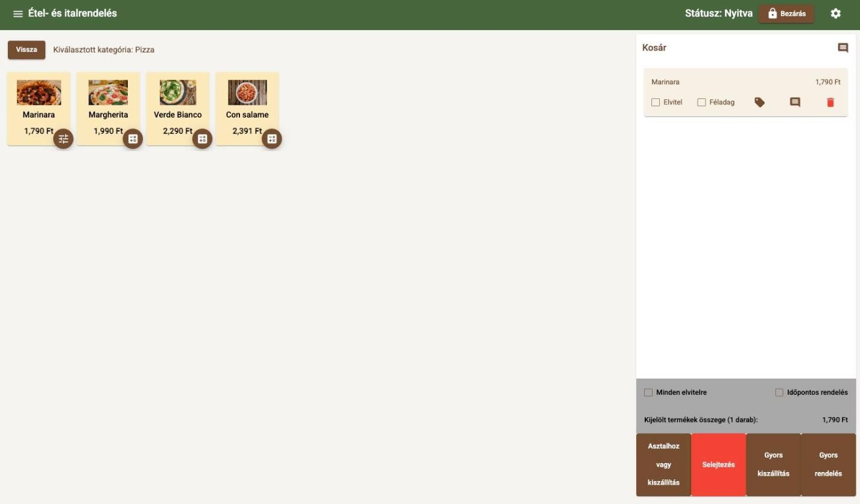
Task: Click Margherita quantity calculator icon
Action: pos(133,139)
